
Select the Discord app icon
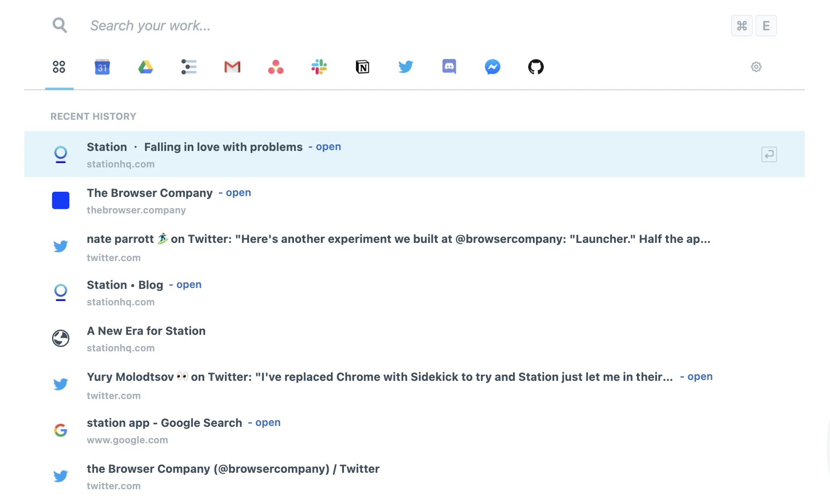[x=449, y=67]
